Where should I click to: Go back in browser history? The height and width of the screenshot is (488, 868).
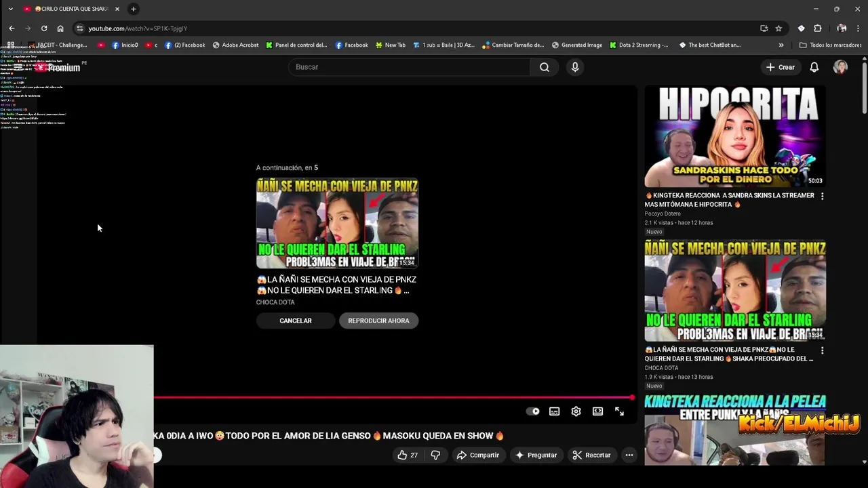pyautogui.click(x=12, y=28)
